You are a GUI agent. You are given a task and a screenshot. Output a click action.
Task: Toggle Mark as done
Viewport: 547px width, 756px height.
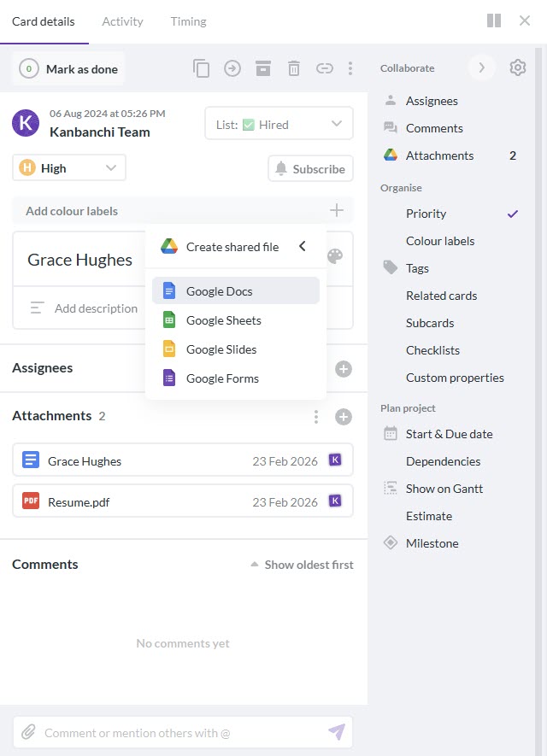click(68, 69)
